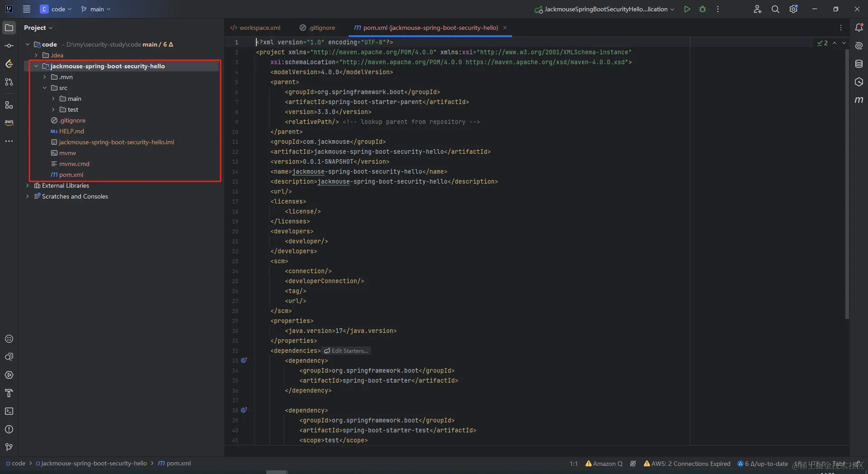Expand Scratches and Consoles node
Image resolution: width=868 pixels, height=474 pixels.
(x=28, y=196)
